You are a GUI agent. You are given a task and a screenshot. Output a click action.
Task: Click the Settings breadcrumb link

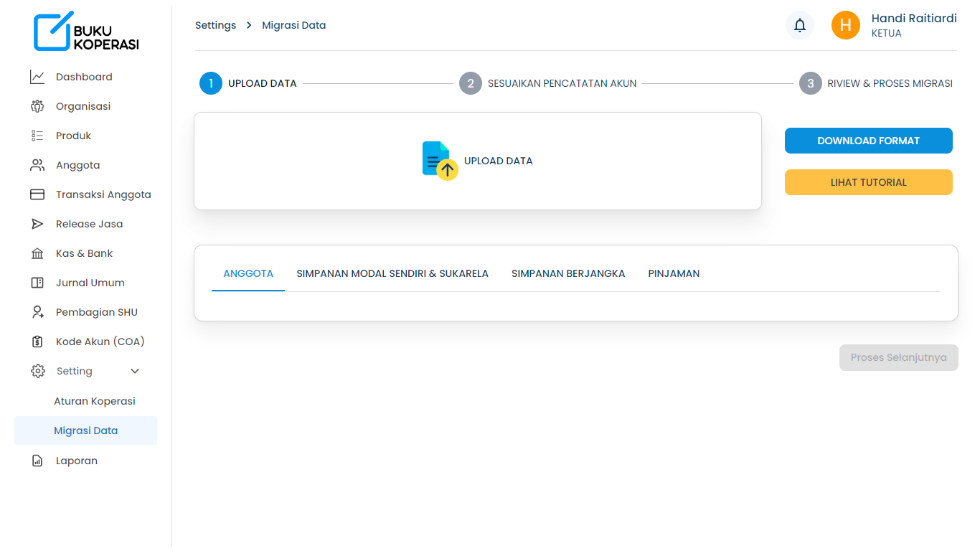coord(215,24)
